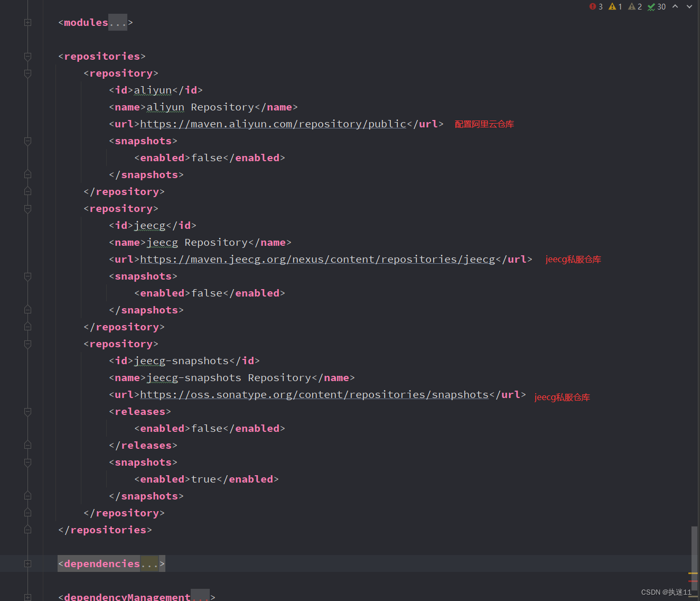Collapse the releases block fold marker

27,412
